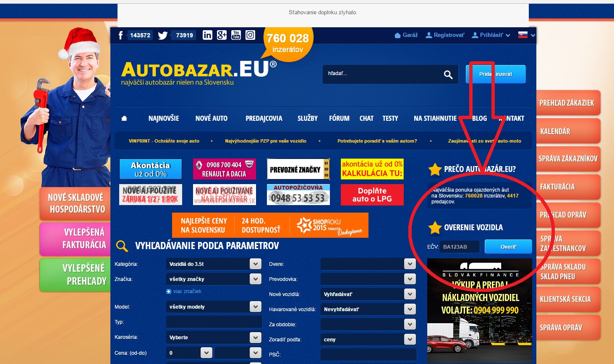614x364 pixels.
Task: Expand the Model všetky modely dropdown
Action: (x=214, y=307)
